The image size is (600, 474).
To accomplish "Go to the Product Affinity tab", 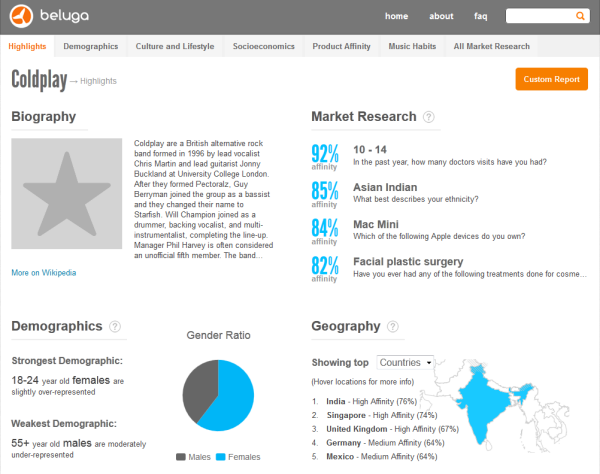I will (x=341, y=46).
